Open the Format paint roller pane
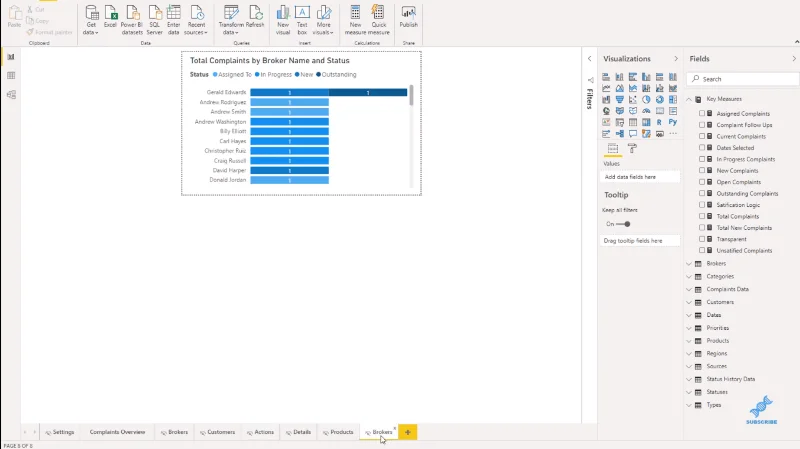800x449 pixels. coord(632,148)
